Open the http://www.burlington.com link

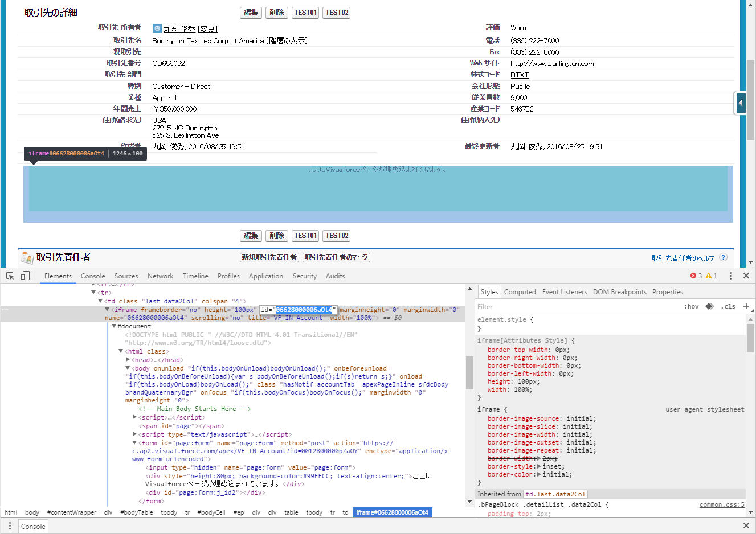pyautogui.click(x=552, y=64)
